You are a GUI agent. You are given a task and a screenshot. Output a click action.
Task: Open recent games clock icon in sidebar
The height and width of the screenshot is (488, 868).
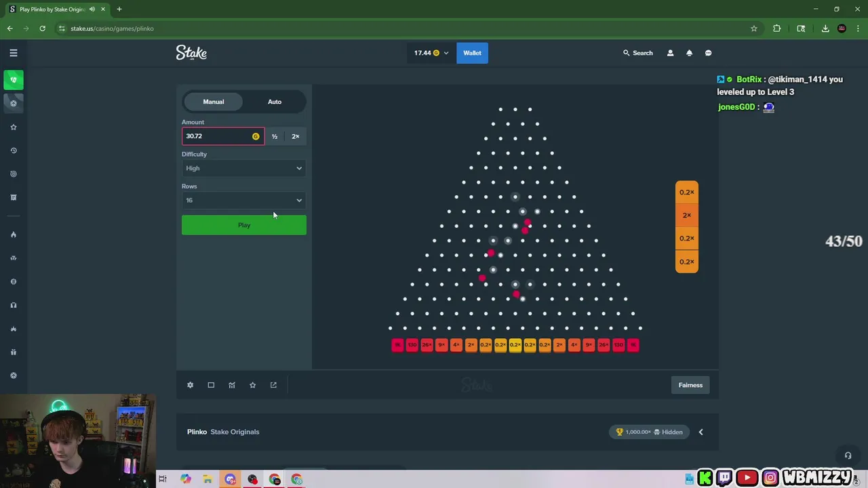[13, 150]
